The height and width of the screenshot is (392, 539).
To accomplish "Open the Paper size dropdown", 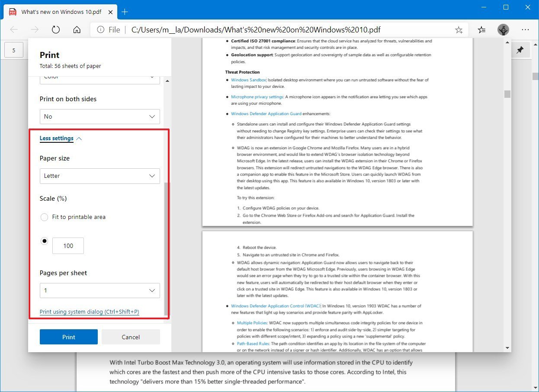I will (x=99, y=176).
